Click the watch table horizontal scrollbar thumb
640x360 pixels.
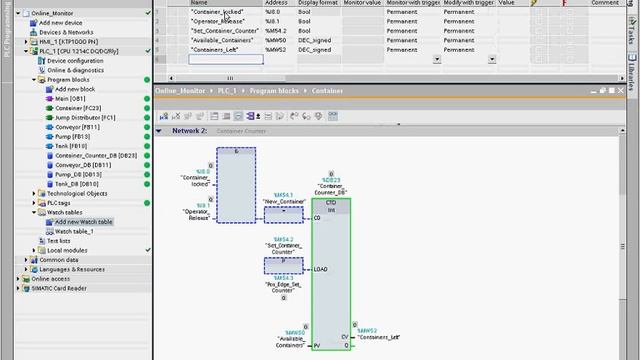pyautogui.click(x=230, y=78)
